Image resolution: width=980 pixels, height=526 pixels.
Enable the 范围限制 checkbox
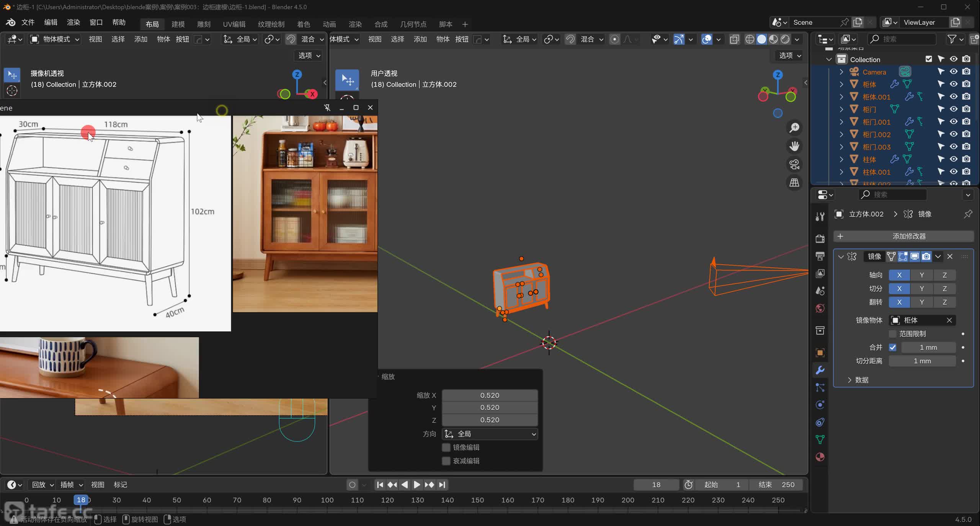coord(892,334)
